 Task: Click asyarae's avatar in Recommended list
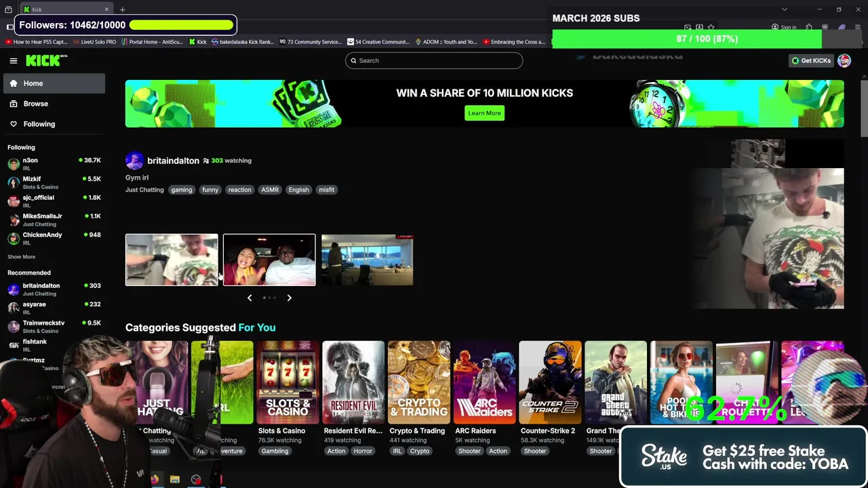pyautogui.click(x=14, y=308)
